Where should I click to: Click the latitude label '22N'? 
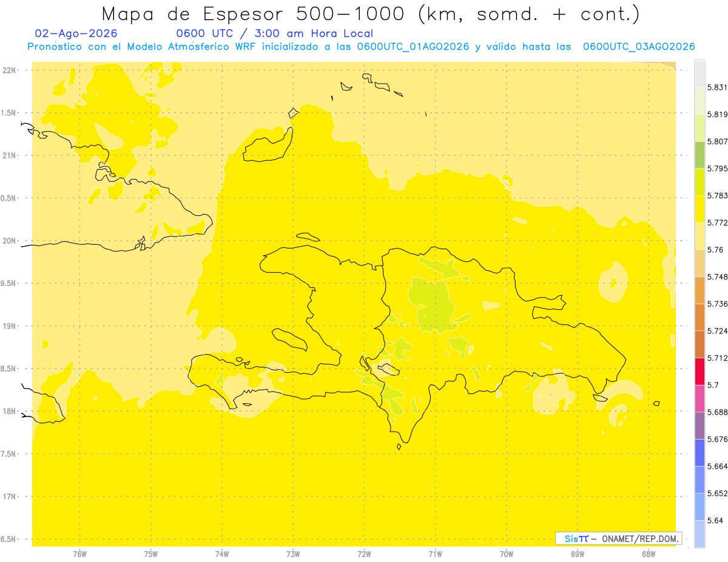coord(8,70)
